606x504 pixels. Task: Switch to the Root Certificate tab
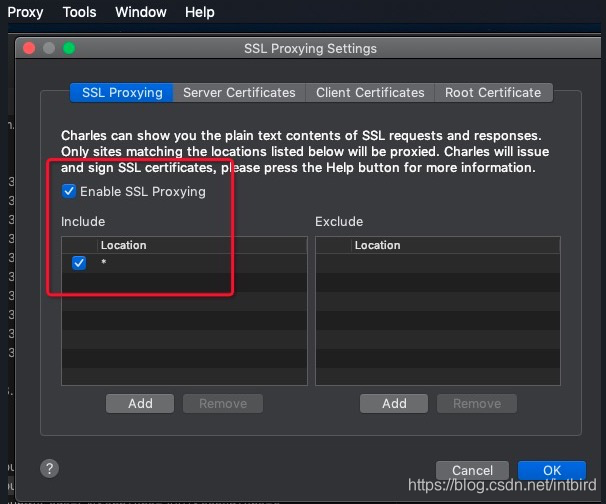[x=493, y=93]
